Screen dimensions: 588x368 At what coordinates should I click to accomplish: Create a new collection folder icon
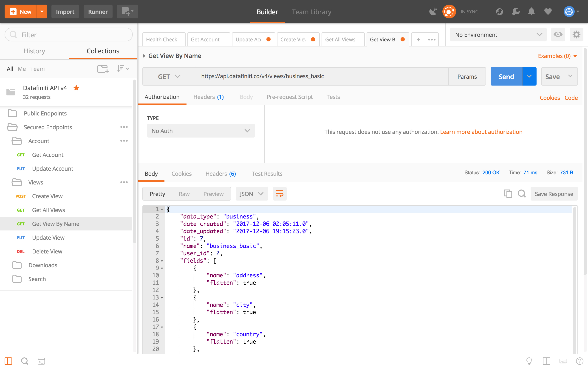[x=103, y=69]
